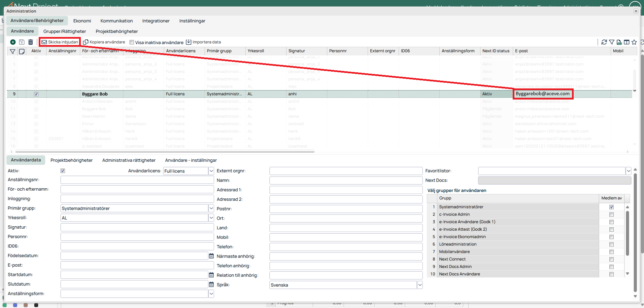The image size is (644, 308).
Task: Click the star favorites icon
Action: [x=634, y=42]
